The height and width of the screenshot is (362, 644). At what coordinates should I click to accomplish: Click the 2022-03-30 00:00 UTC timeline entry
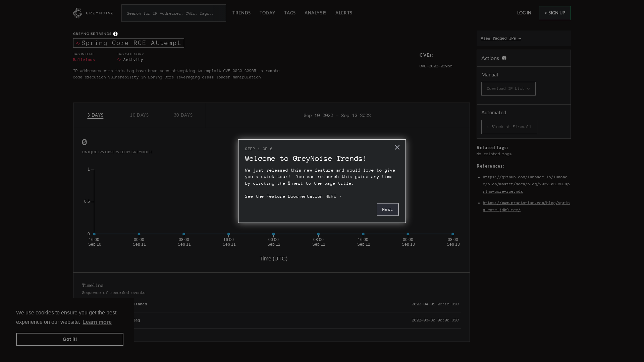coord(435,320)
